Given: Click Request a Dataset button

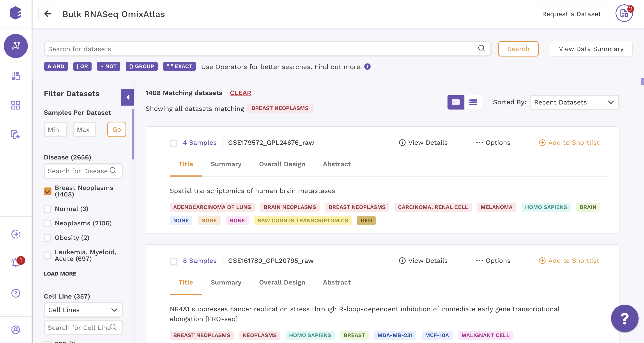Looking at the screenshot, I should click(x=571, y=14).
